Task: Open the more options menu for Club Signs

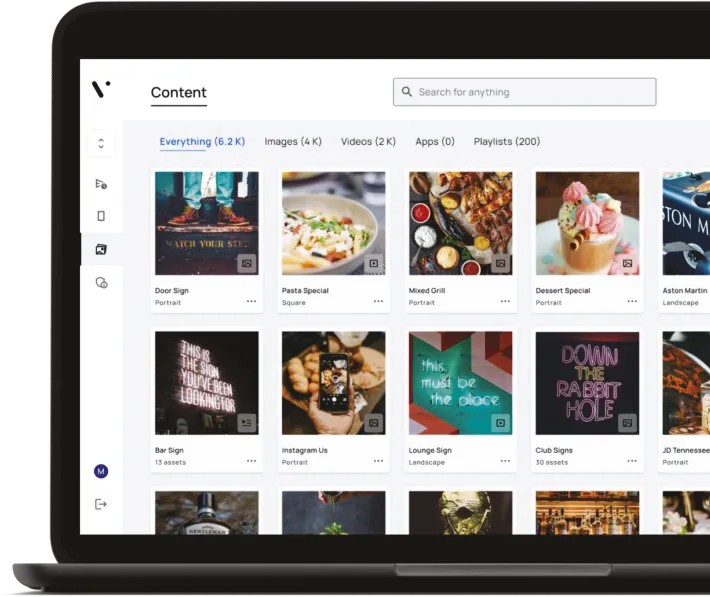Action: pos(632,461)
